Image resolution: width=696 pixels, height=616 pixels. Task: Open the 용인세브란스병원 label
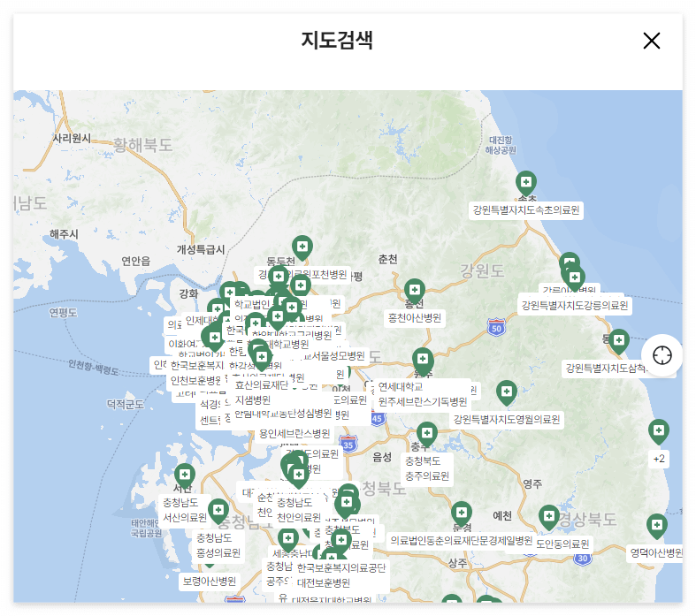click(294, 434)
